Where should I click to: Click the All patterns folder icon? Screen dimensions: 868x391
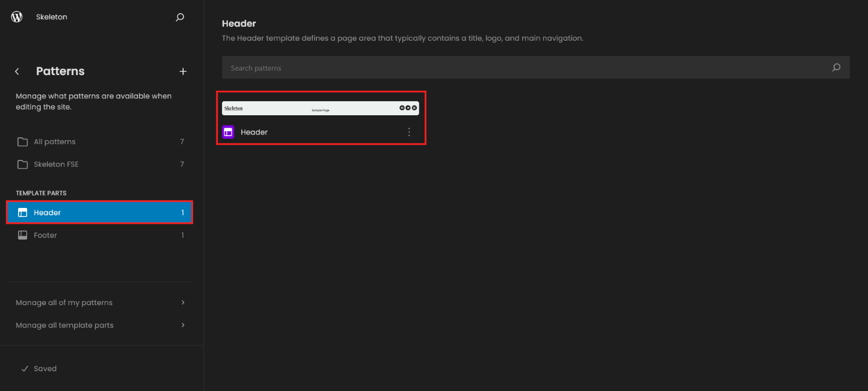(23, 142)
